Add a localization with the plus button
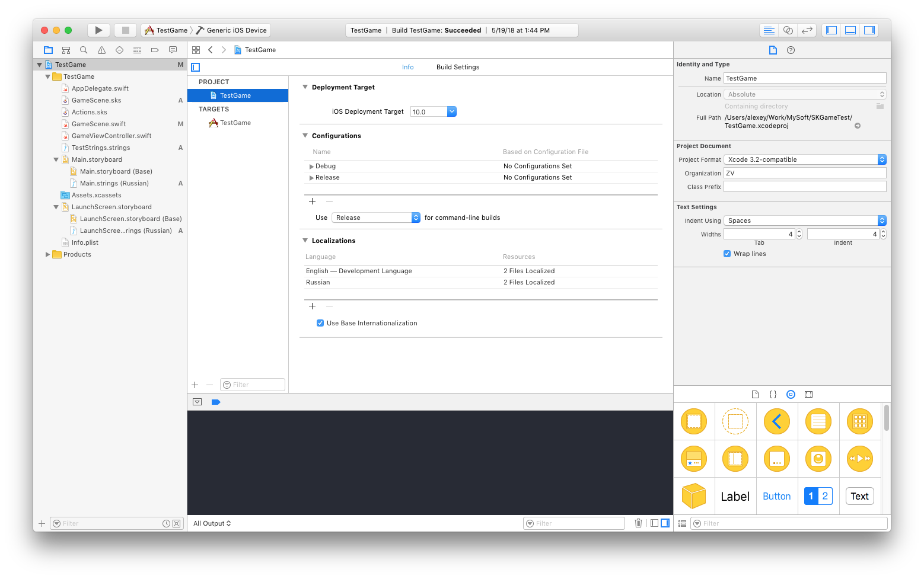The image size is (924, 579). [313, 306]
